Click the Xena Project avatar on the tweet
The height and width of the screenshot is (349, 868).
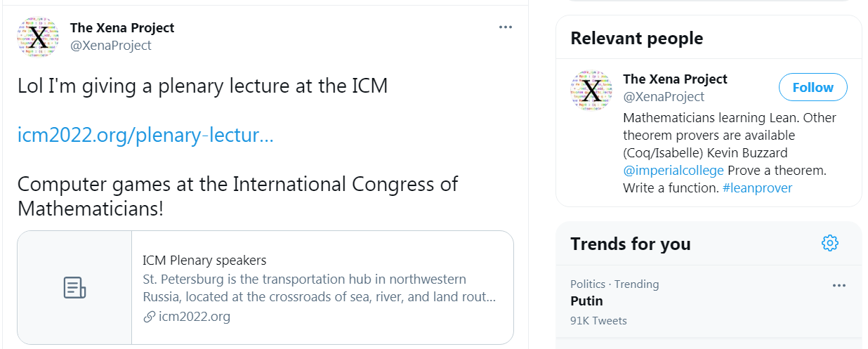click(x=38, y=37)
